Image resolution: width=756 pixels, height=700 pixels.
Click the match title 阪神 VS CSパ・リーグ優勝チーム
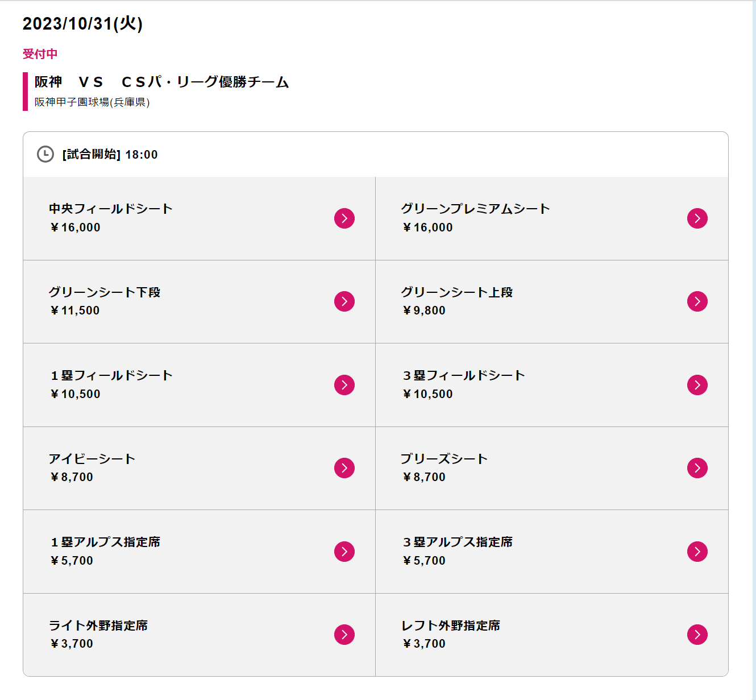(x=162, y=82)
